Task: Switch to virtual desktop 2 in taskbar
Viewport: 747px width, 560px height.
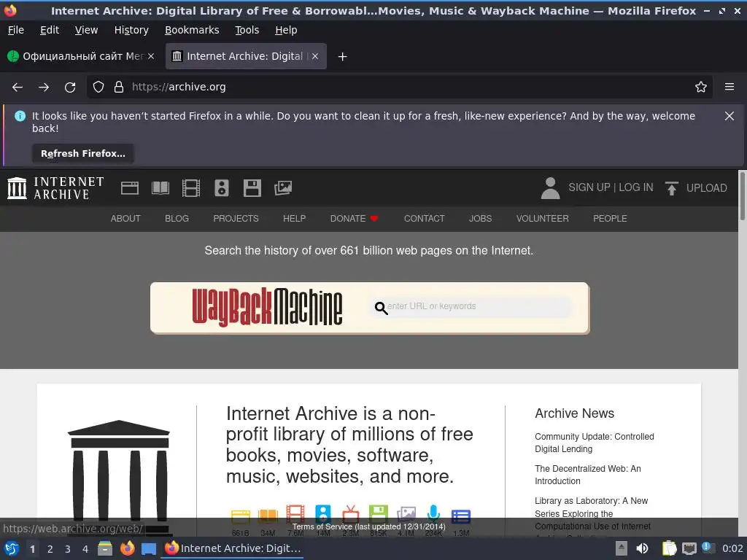Action: (x=50, y=549)
